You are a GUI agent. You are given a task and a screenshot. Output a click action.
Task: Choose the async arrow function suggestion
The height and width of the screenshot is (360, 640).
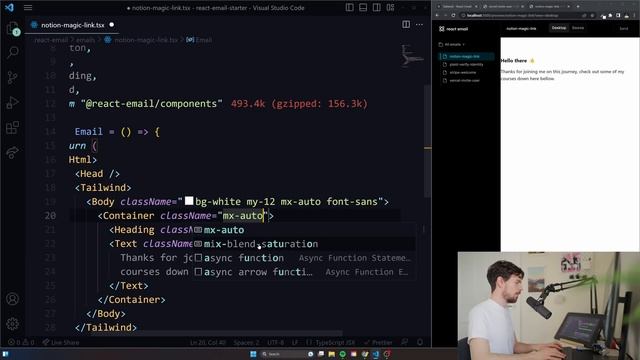click(304, 272)
